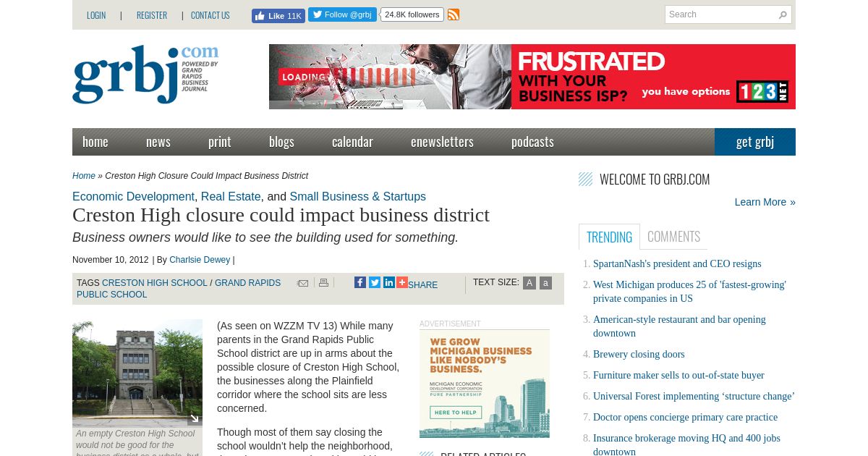The image size is (868, 456).
Task: Open the CONTACT US link
Action: pyautogui.click(x=210, y=15)
